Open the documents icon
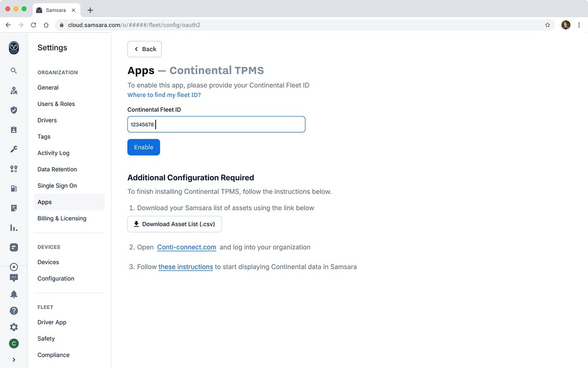 pos(14,208)
